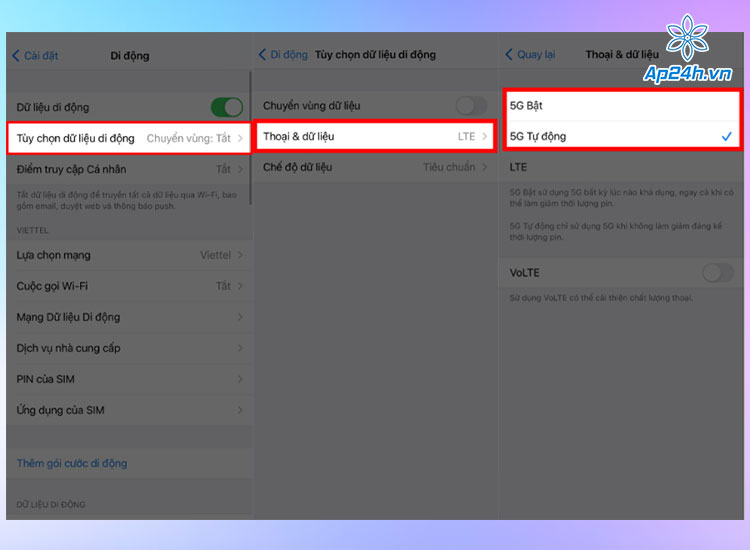750x550 pixels.
Task: Tap Thêm gói cước di động link
Action: pyautogui.click(x=72, y=463)
